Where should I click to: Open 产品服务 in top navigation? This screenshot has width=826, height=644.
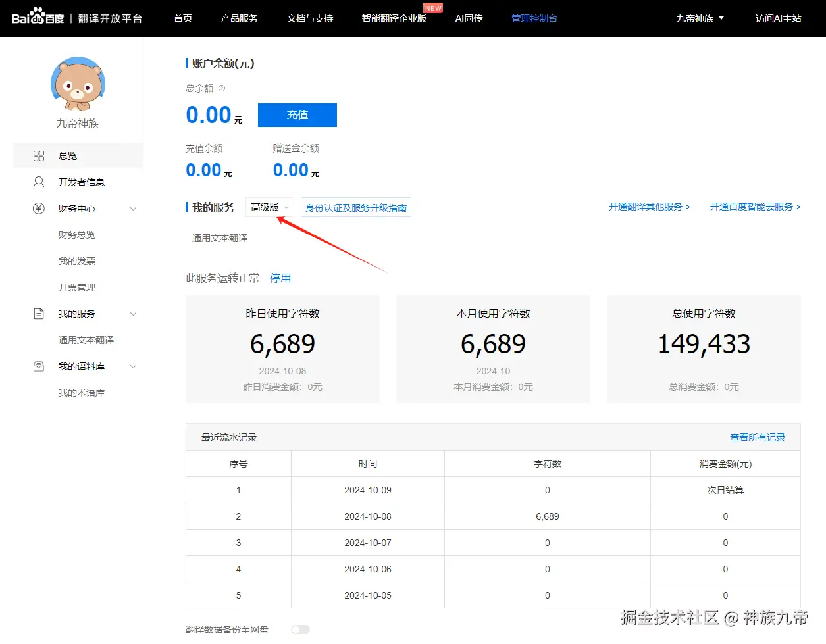click(x=240, y=18)
